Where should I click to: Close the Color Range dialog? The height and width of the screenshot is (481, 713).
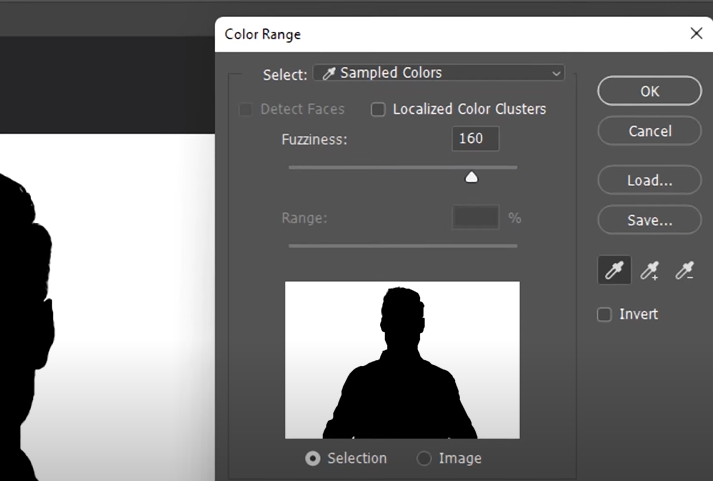point(696,33)
